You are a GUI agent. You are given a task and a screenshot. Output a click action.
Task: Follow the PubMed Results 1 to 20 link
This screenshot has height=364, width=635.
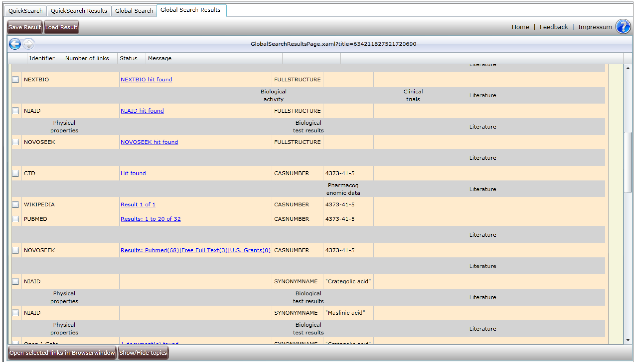click(150, 219)
